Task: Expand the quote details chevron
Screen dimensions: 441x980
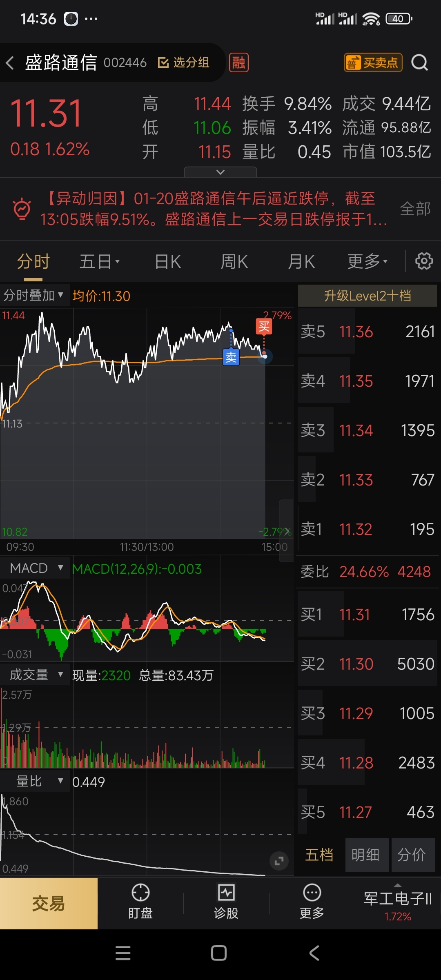Action: [220, 172]
